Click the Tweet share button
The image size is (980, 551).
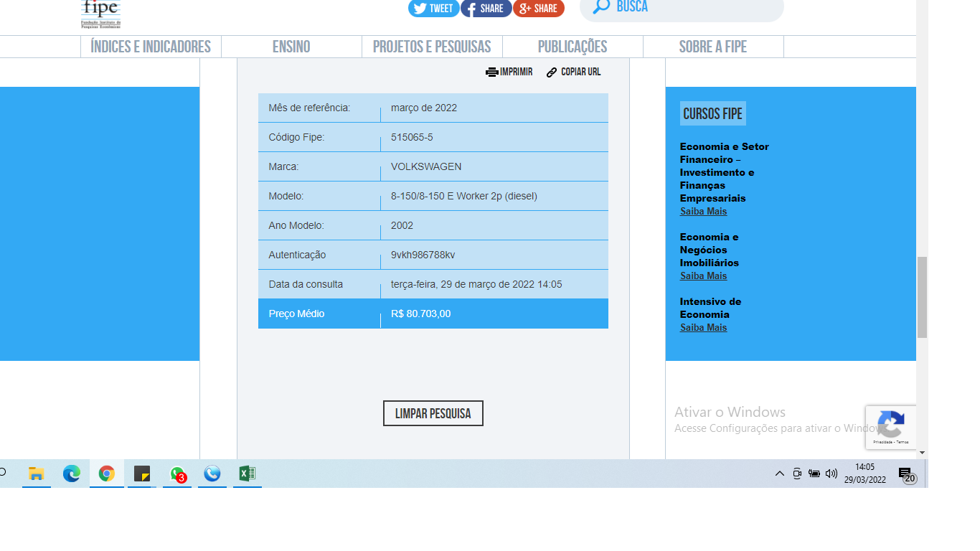[433, 9]
